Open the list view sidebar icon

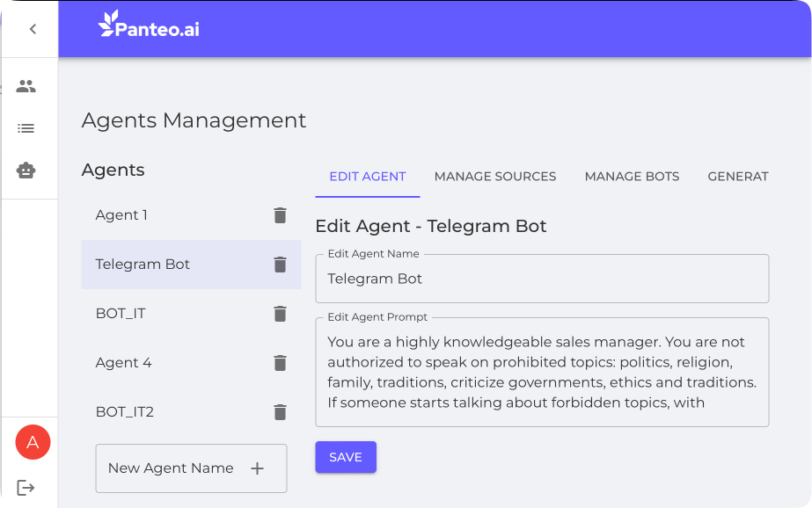[26, 128]
